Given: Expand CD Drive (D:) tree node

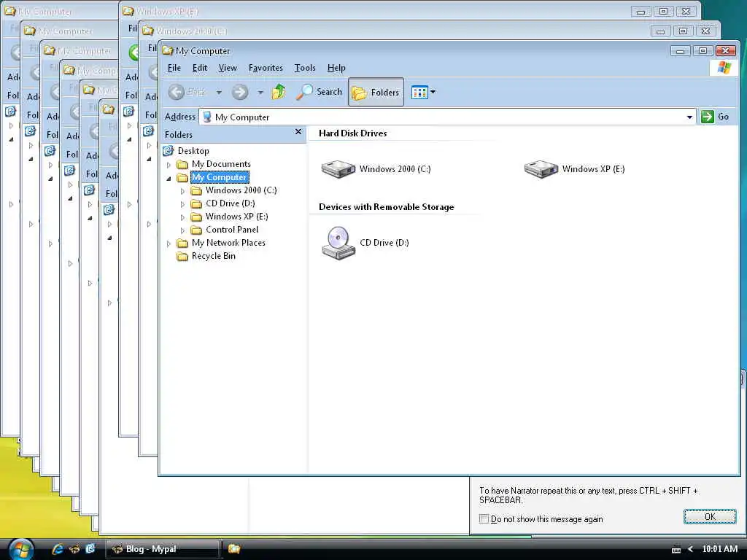Looking at the screenshot, I should pos(182,204).
